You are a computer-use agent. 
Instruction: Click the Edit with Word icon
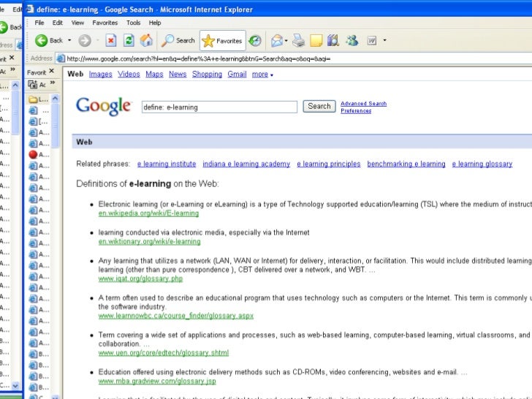pos(372,41)
